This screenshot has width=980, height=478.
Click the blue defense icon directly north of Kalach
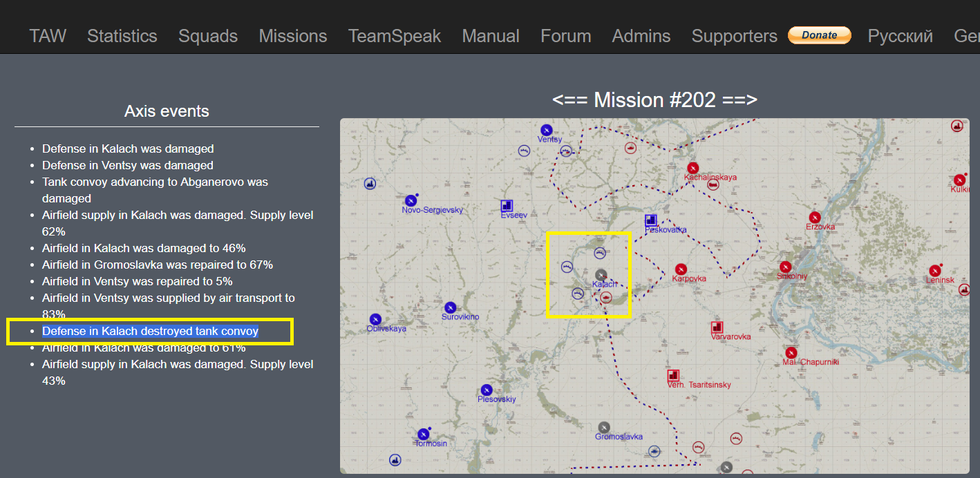pyautogui.click(x=600, y=253)
